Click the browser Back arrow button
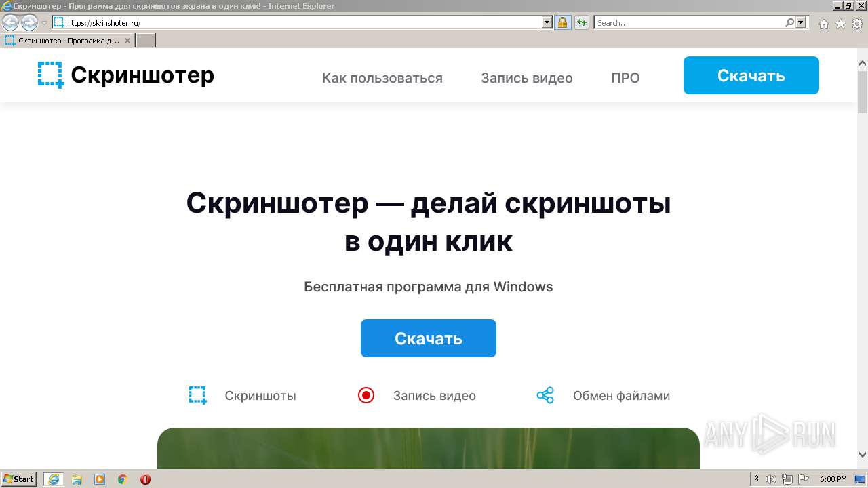868x488 pixels. 10,23
